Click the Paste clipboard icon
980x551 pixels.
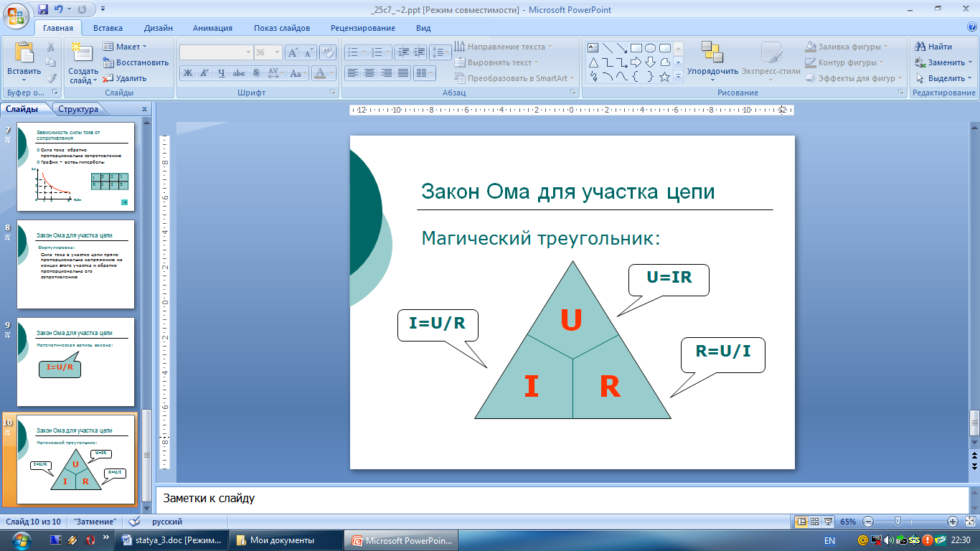(x=24, y=54)
